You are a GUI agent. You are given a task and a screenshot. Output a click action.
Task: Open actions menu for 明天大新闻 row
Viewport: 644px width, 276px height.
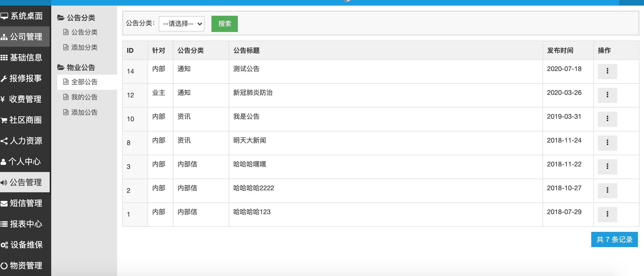[x=607, y=143]
